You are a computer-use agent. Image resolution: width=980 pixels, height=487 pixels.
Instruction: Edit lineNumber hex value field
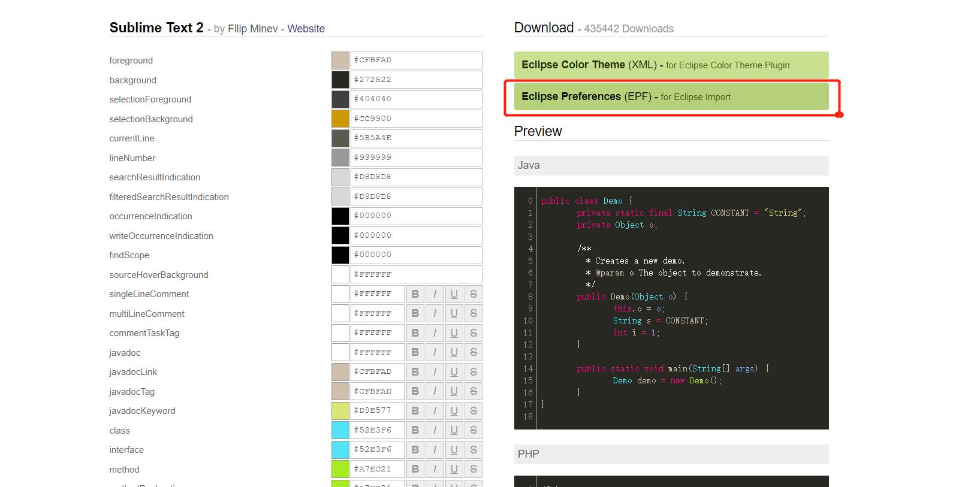416,158
